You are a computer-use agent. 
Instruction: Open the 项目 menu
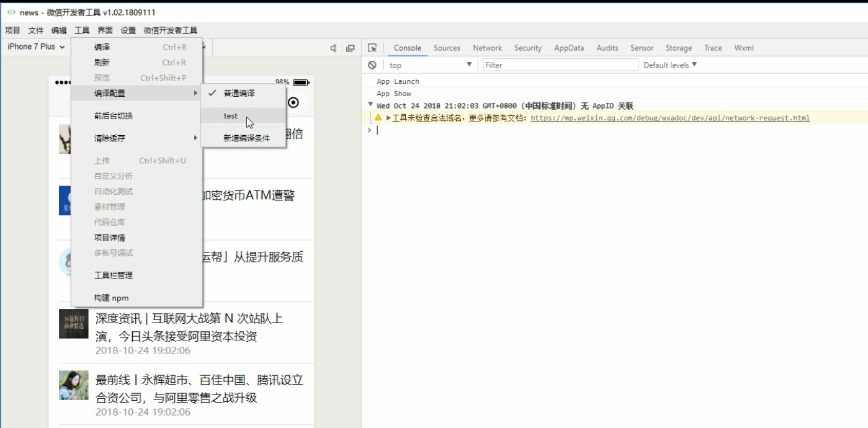12,30
